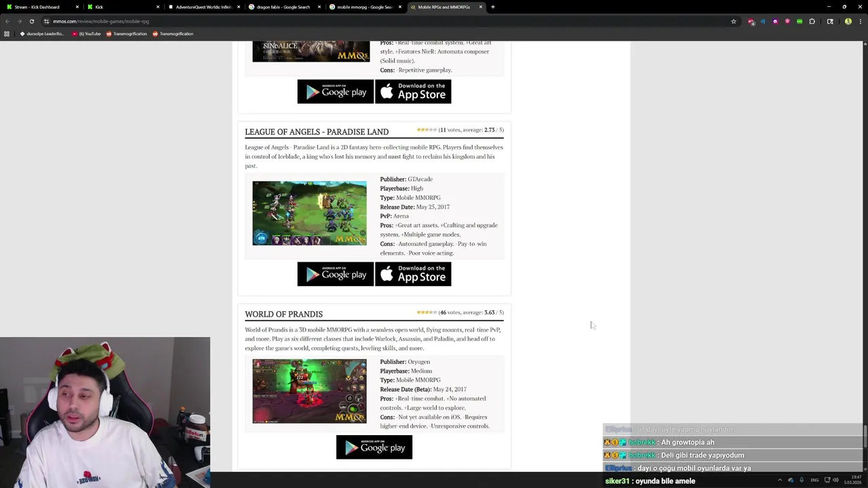Viewport: 868px width, 488px height.
Task: Close the Mobile RPGs and MMORPGs tab
Action: tap(481, 7)
